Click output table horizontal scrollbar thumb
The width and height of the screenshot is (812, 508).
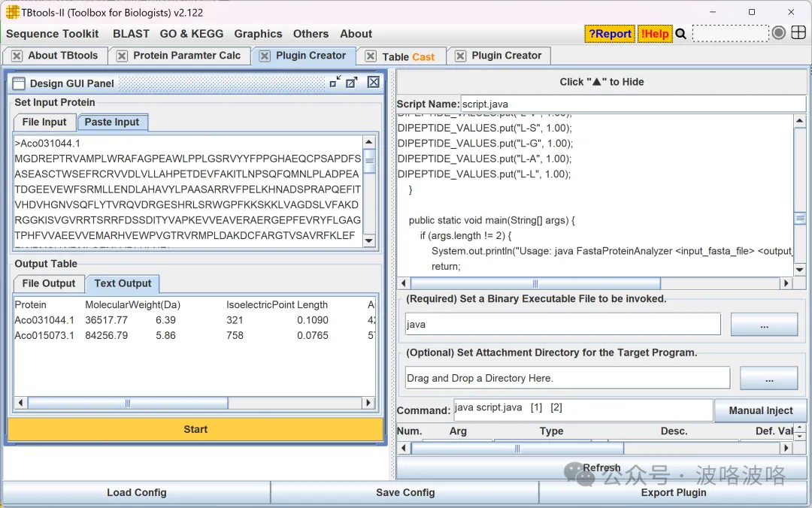[x=127, y=403]
